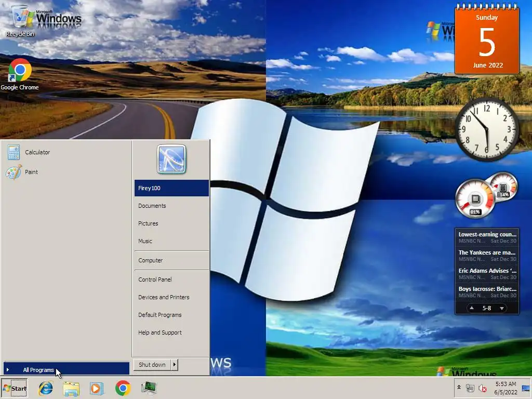Open Default Programs

pyautogui.click(x=171, y=314)
